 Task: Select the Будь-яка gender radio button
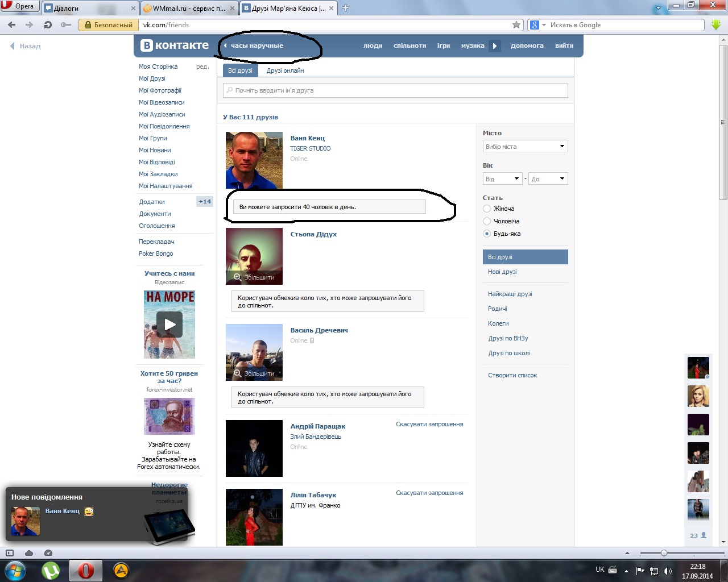coord(487,234)
